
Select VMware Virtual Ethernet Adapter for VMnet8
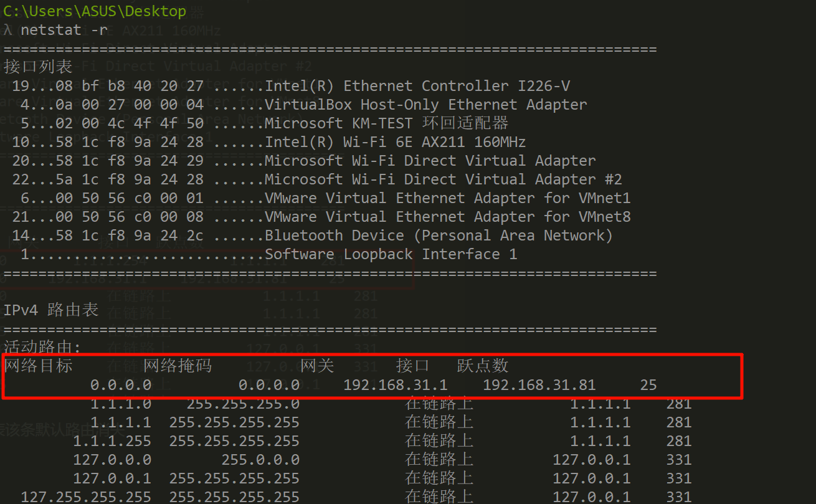(448, 217)
